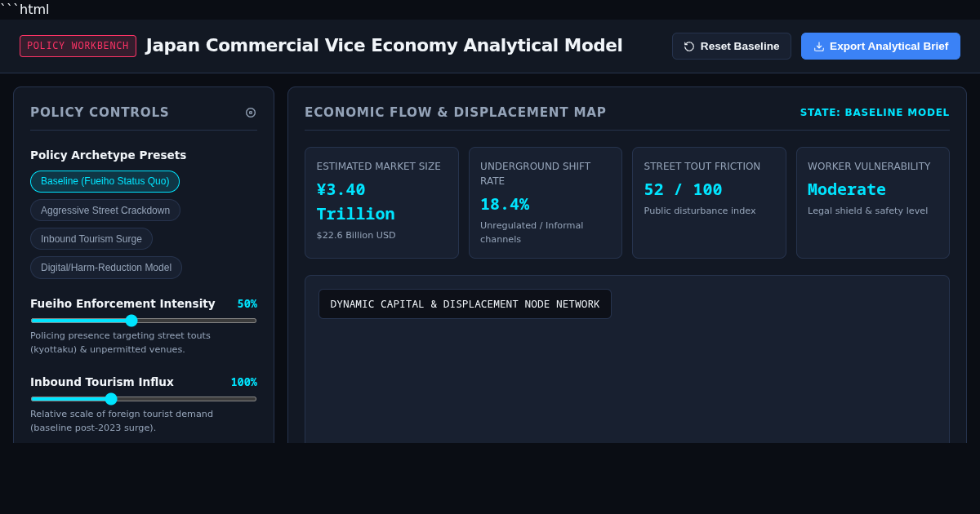Click the Public disturbance index caption
Image resolution: width=980 pixels, height=514 pixels.
[x=700, y=210]
